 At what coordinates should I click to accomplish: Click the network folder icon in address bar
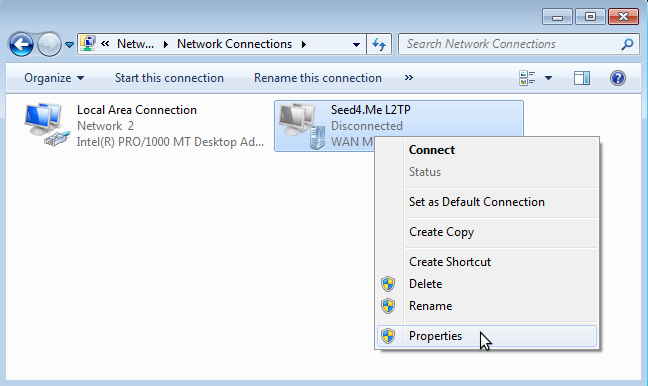[x=88, y=43]
